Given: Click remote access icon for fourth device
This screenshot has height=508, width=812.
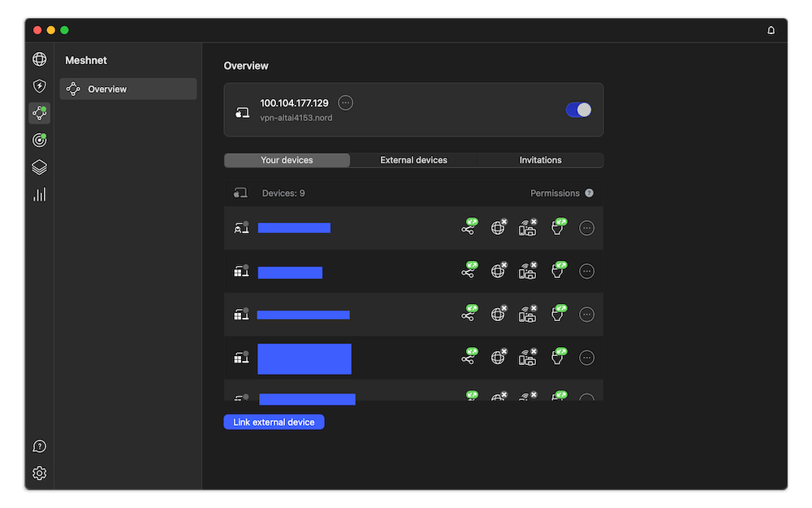Looking at the screenshot, I should pyautogui.click(x=469, y=357).
